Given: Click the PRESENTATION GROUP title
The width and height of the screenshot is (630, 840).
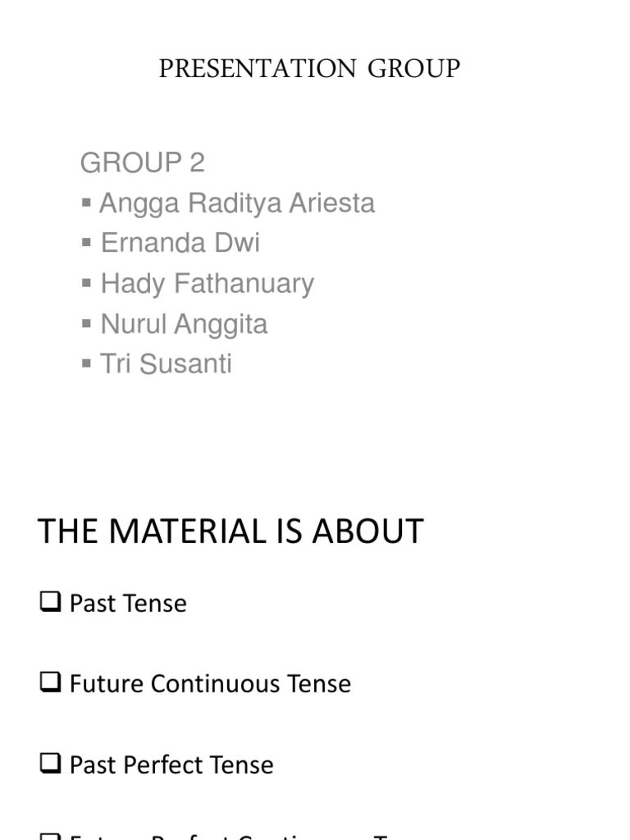Looking at the screenshot, I should coord(309,69).
